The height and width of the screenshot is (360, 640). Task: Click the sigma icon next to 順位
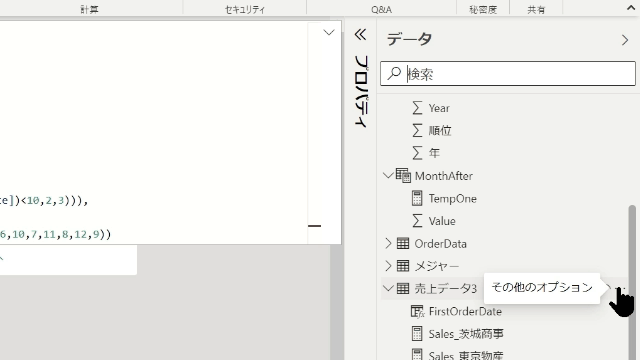[417, 131]
